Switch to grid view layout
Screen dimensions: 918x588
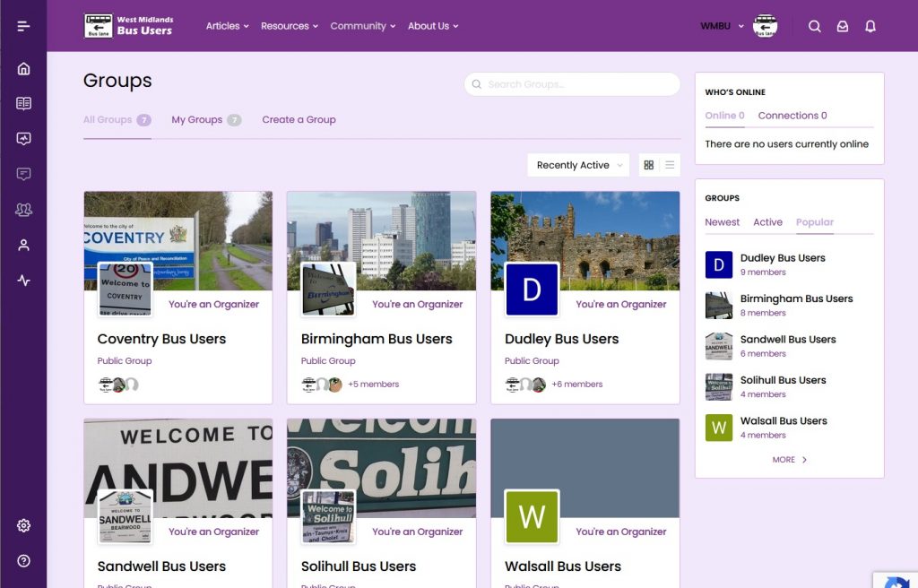[x=649, y=165]
